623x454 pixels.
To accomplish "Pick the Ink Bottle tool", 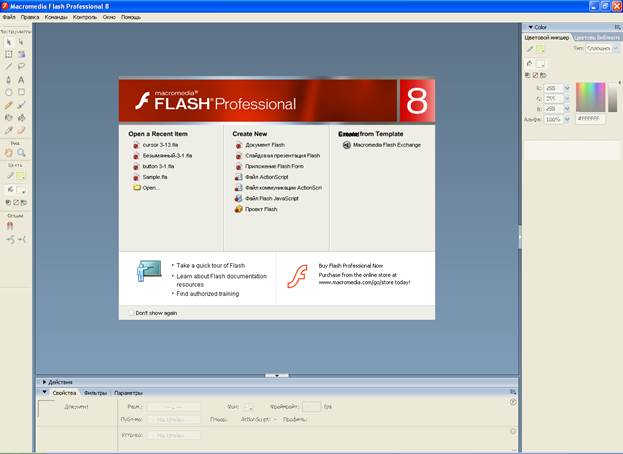I will click(9, 118).
